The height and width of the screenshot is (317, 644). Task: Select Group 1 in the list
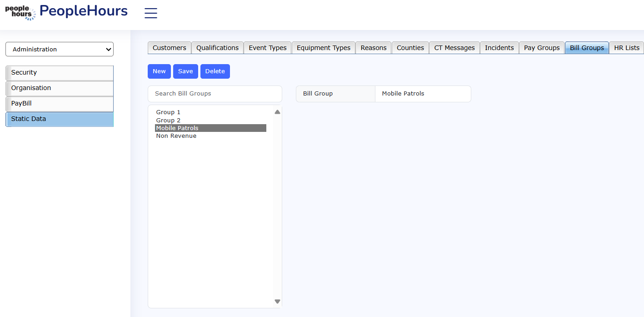point(168,112)
